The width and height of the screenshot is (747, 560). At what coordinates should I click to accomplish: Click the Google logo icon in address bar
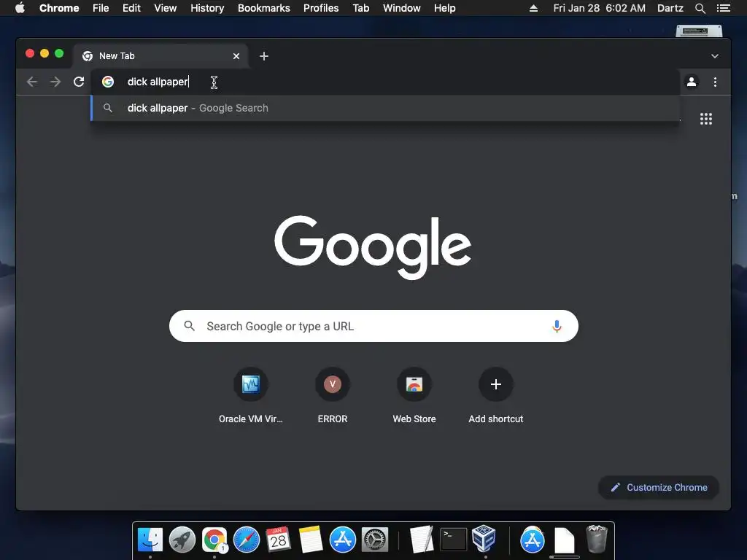point(108,82)
